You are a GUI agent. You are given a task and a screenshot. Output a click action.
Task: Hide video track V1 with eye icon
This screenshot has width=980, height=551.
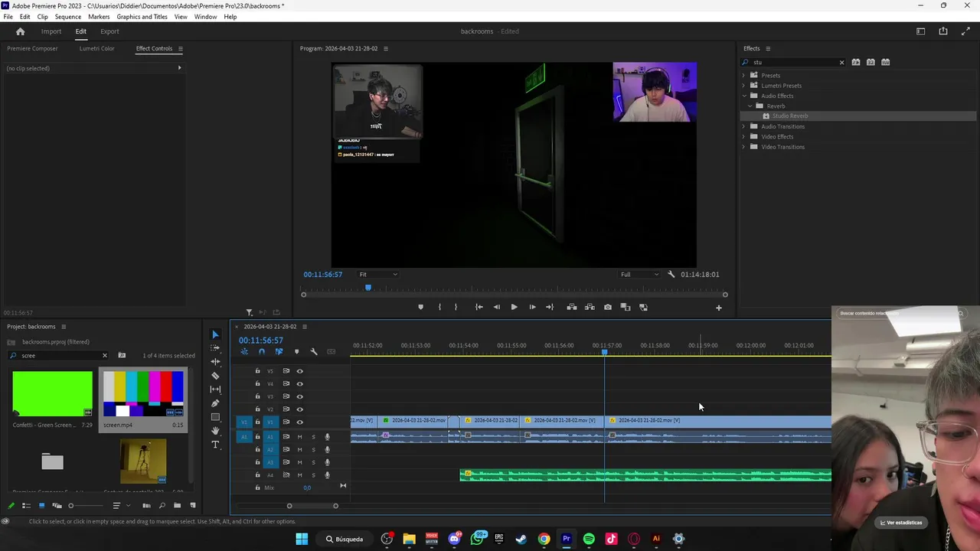(x=299, y=422)
